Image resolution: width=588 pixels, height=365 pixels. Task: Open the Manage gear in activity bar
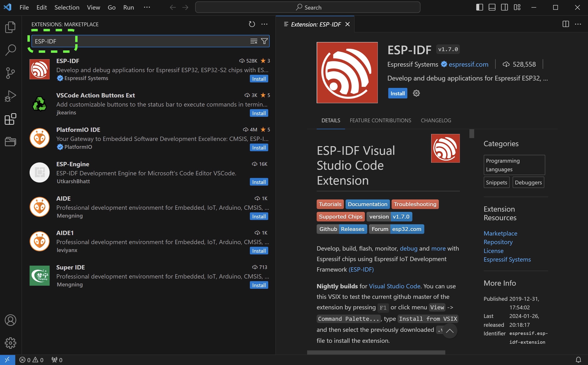(x=10, y=343)
